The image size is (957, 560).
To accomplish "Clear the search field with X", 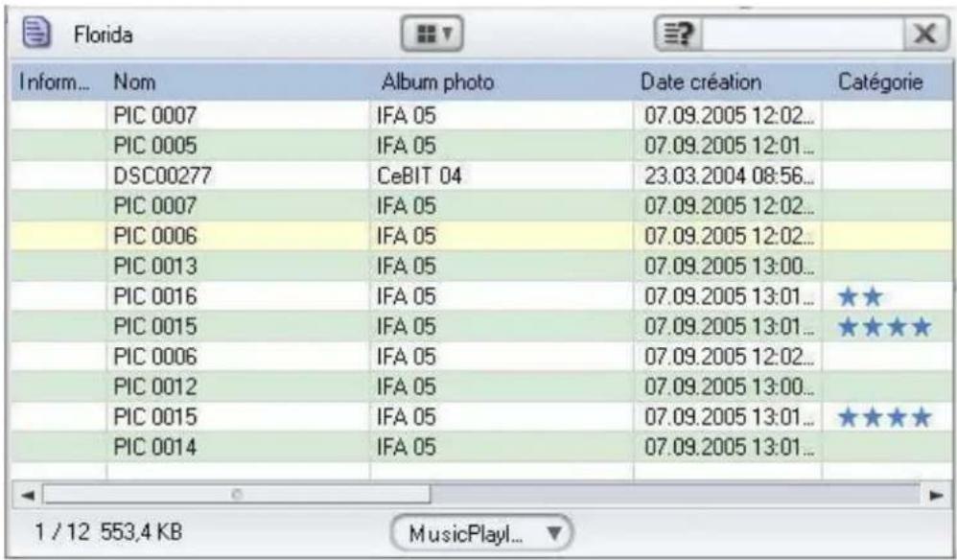I will 926,35.
